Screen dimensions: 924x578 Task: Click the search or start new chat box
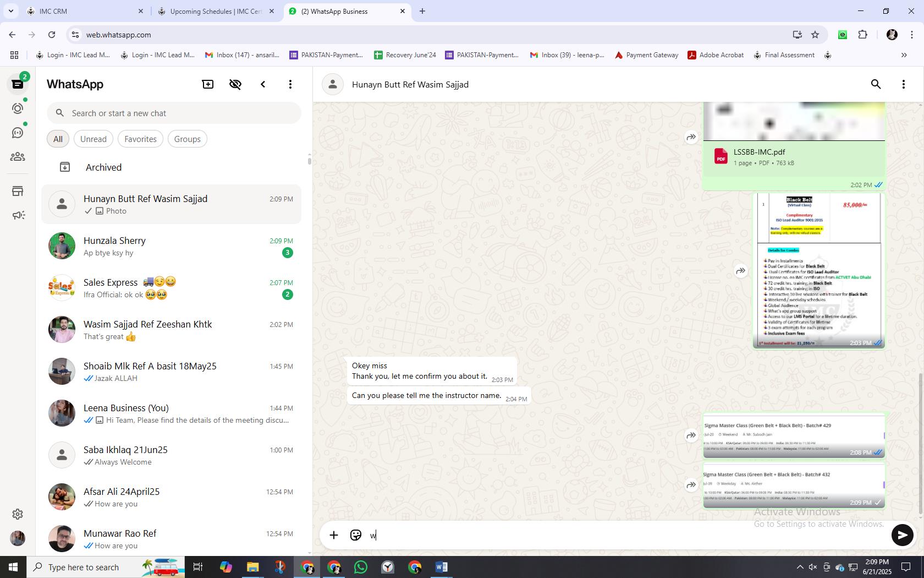click(x=174, y=113)
